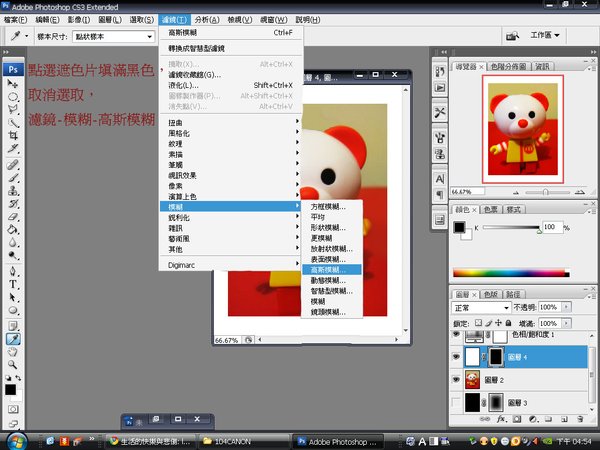Open the 正常 blend mode dropdown
Screen dimensions: 600x450
tap(481, 308)
